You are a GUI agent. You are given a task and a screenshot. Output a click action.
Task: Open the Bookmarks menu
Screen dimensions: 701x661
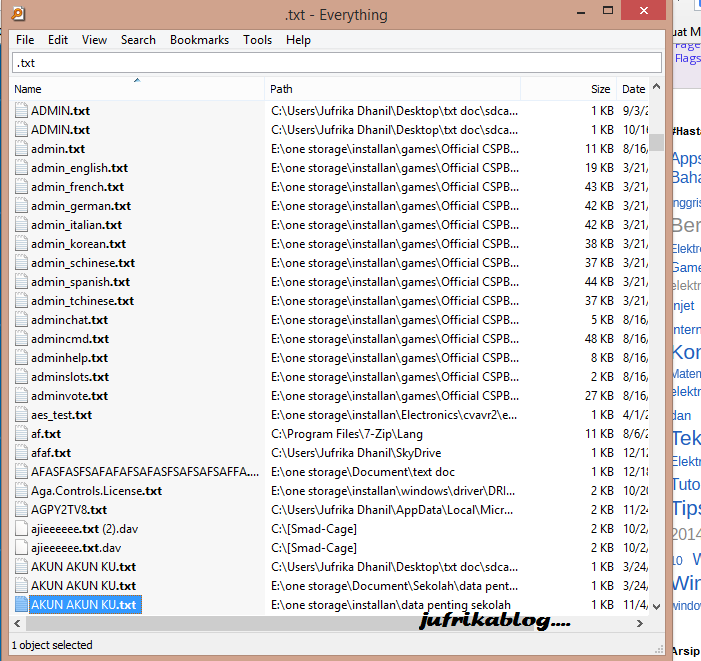[199, 40]
